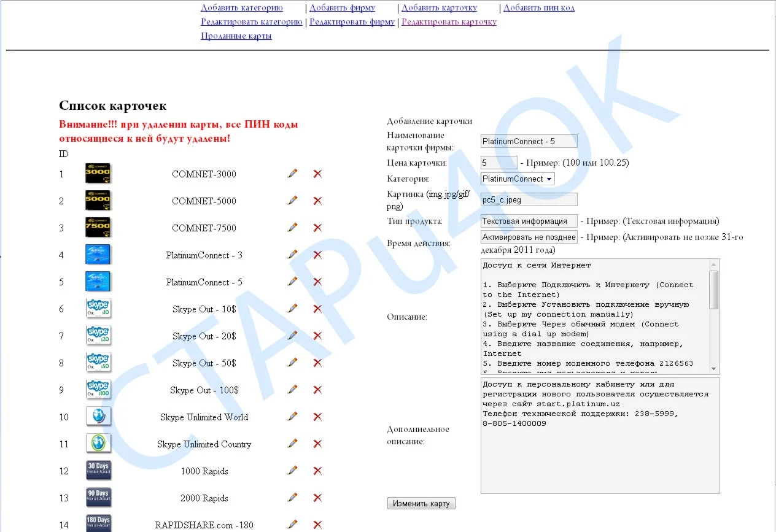Edit the Skype Unlimited World card
This screenshot has height=532, width=776.
292,417
